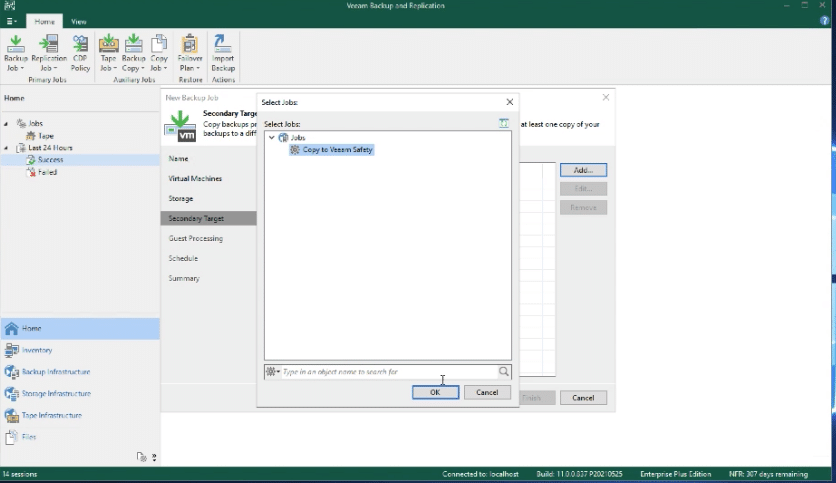Click the Backup Job ribbon icon

click(x=15, y=53)
